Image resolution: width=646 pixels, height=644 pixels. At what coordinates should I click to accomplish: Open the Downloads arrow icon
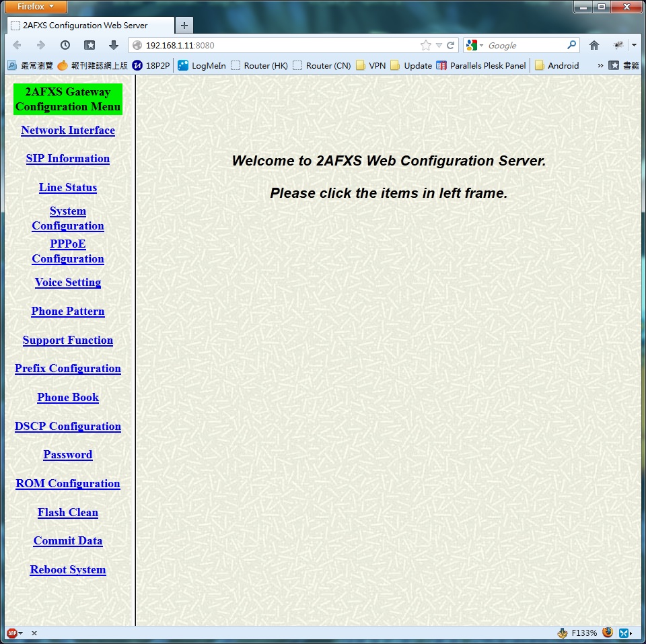(x=114, y=45)
